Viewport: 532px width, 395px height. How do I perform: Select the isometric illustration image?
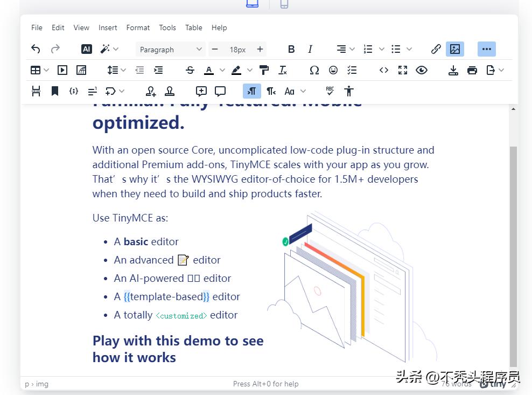click(x=352, y=286)
